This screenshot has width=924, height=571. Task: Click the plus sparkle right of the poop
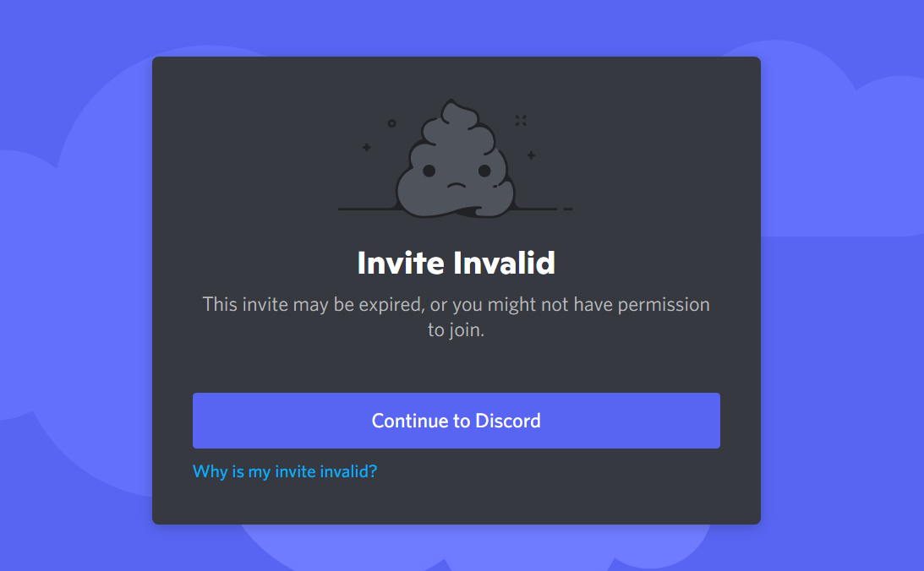coord(531,155)
